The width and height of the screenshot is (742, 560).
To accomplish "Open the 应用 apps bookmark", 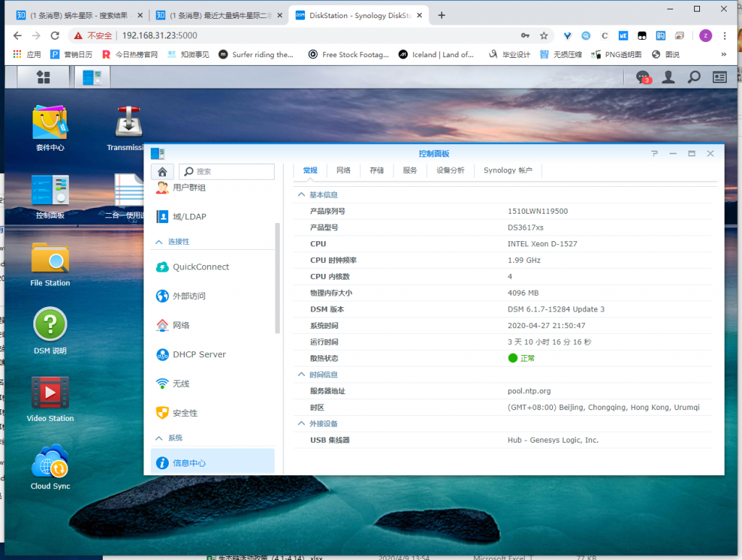I will 27,54.
